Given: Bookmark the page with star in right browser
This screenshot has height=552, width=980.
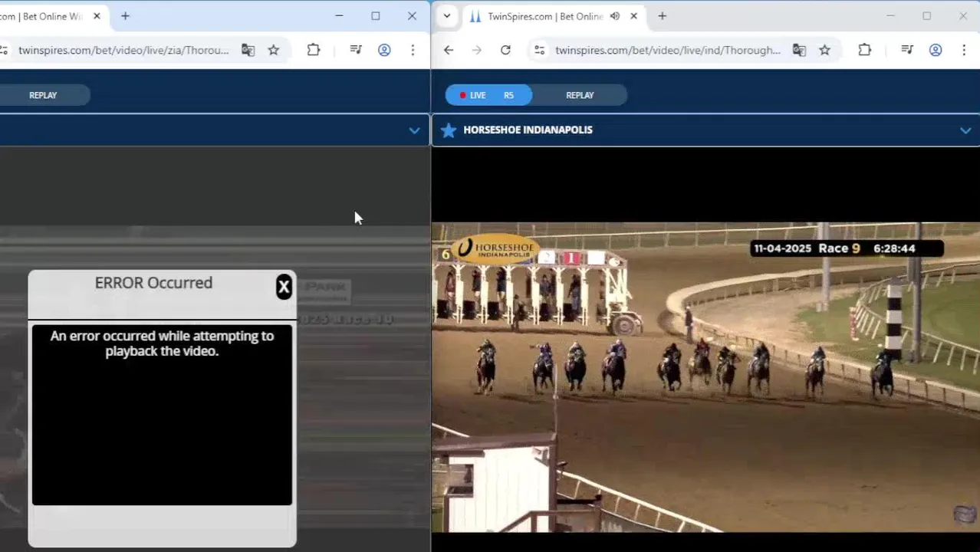Looking at the screenshot, I should [825, 50].
